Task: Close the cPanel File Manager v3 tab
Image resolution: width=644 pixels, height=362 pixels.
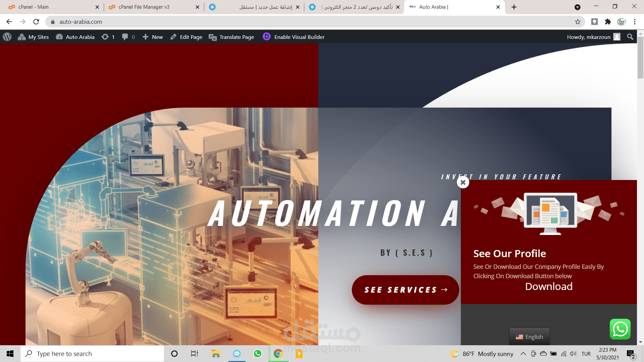Action: tap(197, 7)
